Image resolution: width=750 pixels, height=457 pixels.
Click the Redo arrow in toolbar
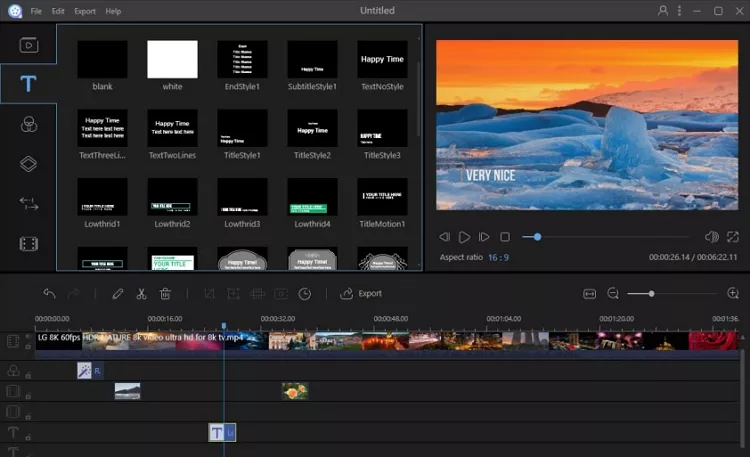click(73, 293)
